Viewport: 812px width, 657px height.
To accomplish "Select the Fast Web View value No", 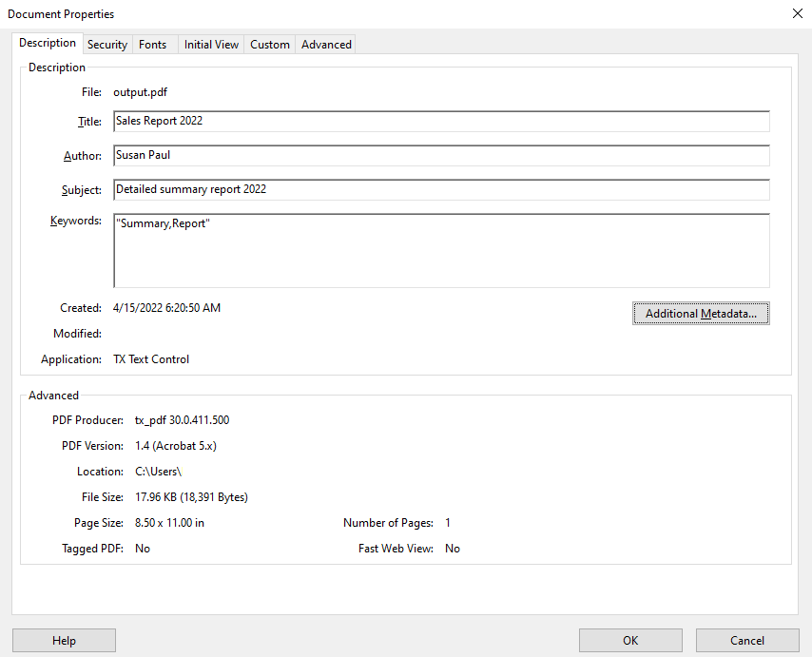I will (x=453, y=549).
